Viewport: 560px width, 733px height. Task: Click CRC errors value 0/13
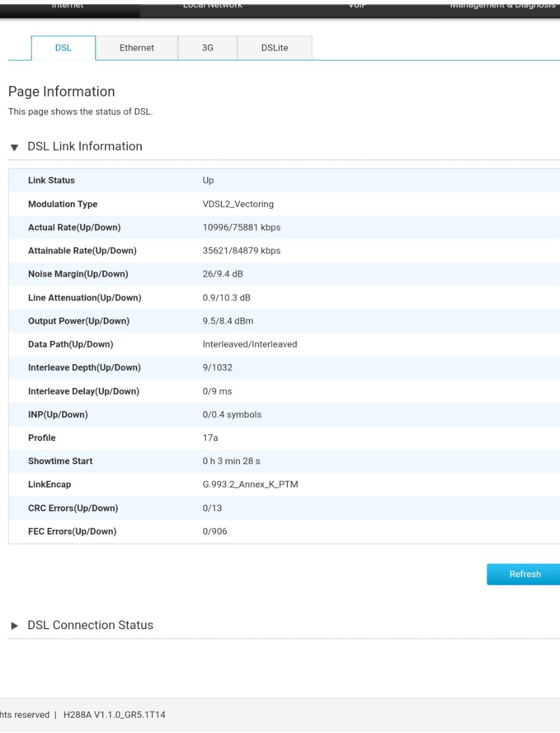[213, 508]
